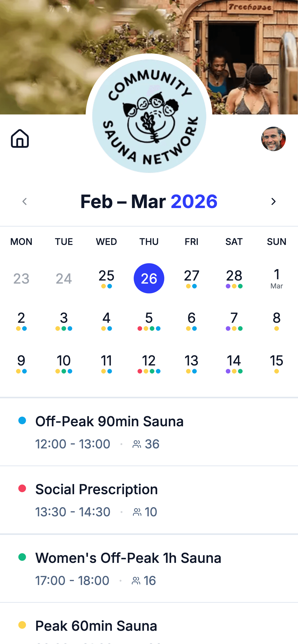298x644 pixels.
Task: Open the user profile avatar
Action: tap(273, 139)
